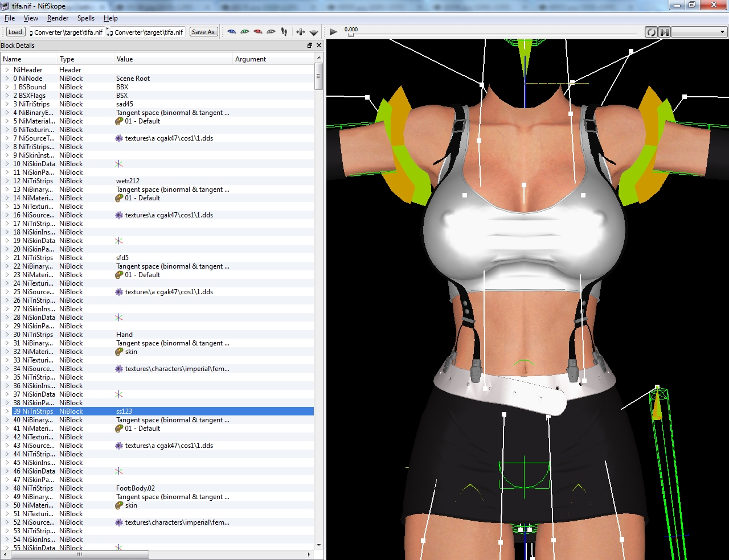Expand the selected 39 NiTriStrips block
Viewport: 729px width, 560px height.
point(7,411)
